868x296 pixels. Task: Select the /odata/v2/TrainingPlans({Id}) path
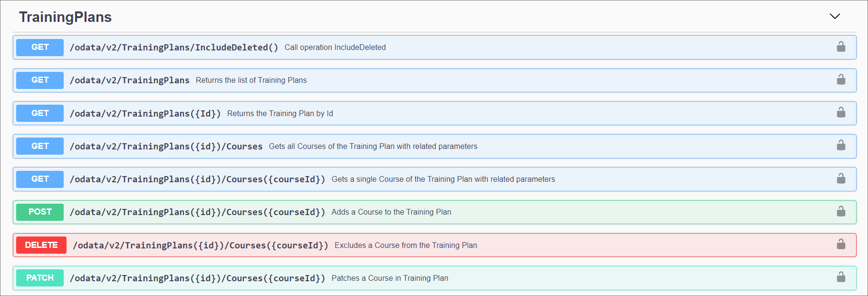[145, 113]
